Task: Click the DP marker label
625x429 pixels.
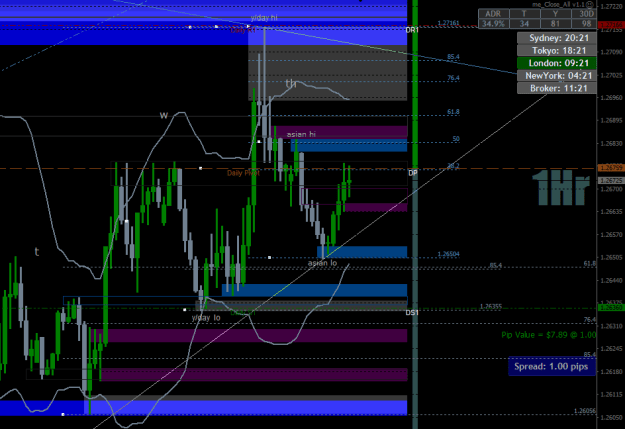Action: (413, 173)
